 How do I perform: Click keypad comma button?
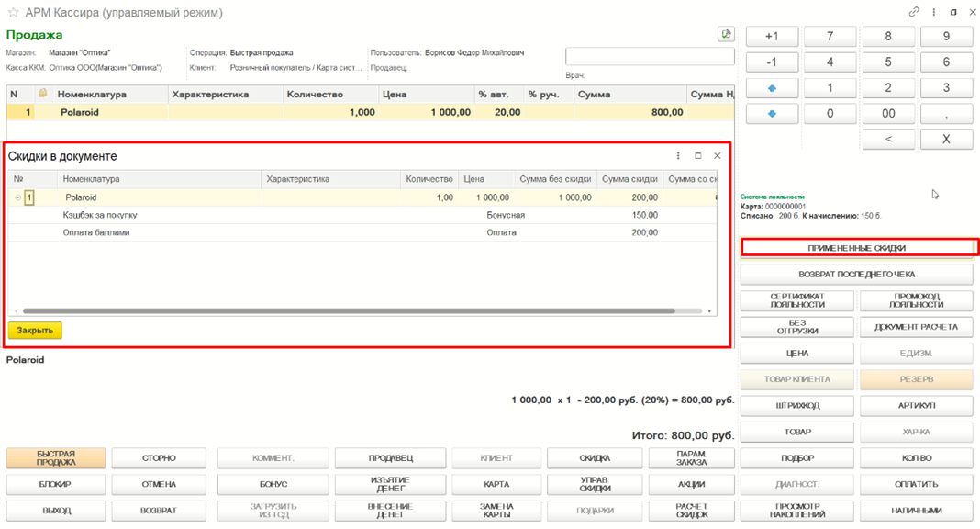946,114
